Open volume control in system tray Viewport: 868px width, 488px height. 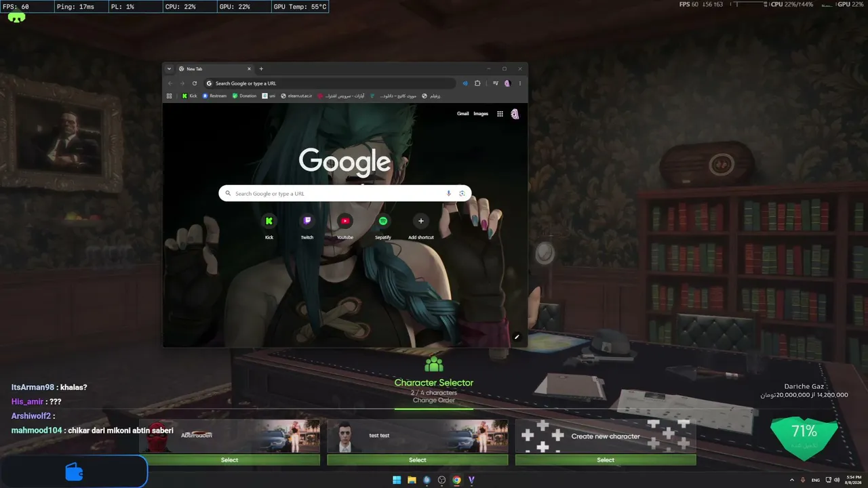coord(837,480)
